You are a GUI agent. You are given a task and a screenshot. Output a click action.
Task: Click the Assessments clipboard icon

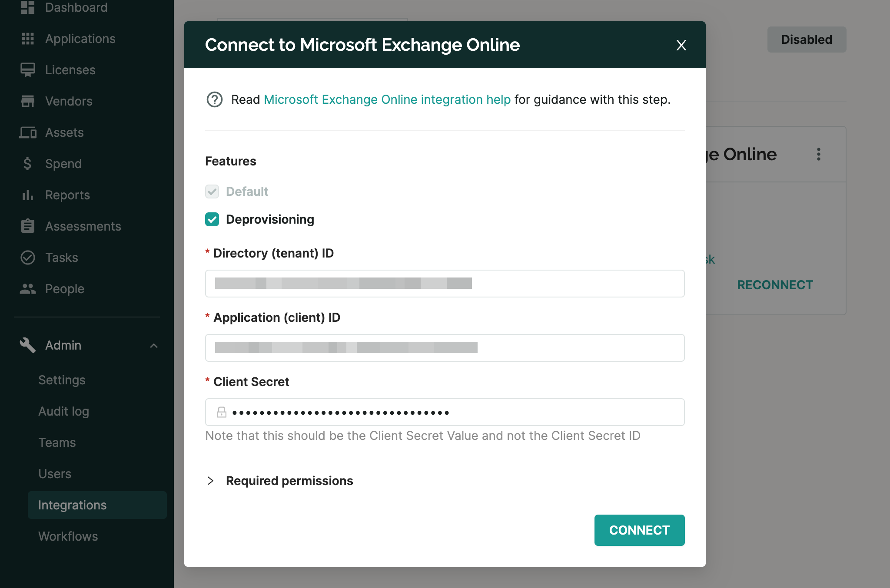[x=28, y=226]
